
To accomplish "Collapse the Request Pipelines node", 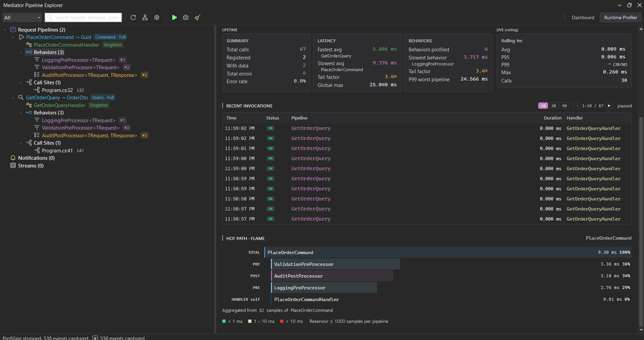I will [x=5, y=30].
